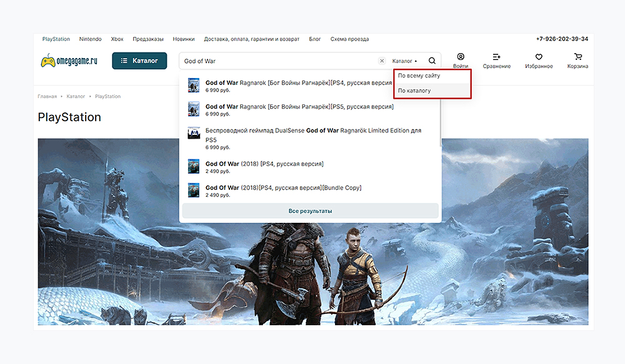Open the Блог link
Image resolution: width=625 pixels, height=364 pixels.
315,39
